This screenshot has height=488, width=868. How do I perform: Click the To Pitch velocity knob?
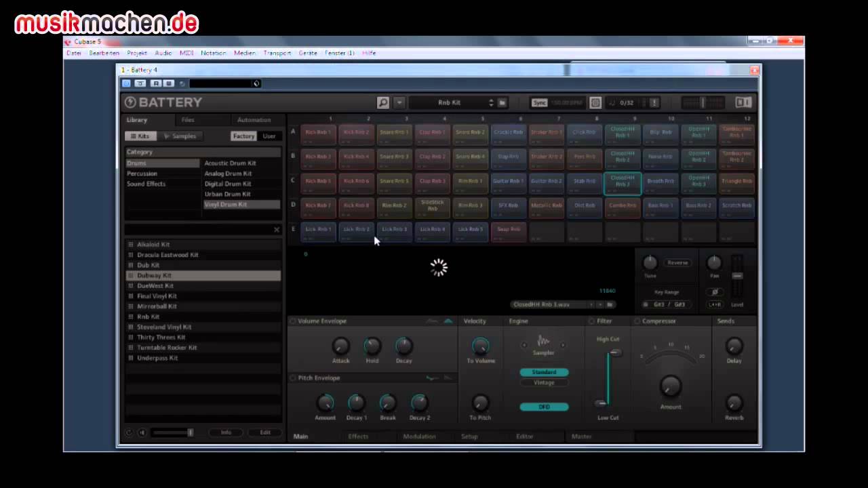click(480, 403)
